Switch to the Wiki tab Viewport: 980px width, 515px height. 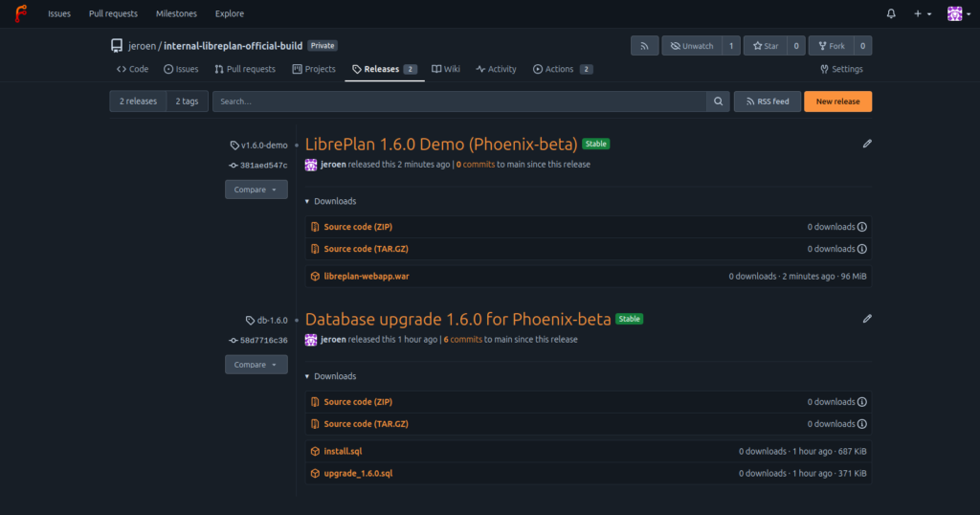(x=446, y=69)
